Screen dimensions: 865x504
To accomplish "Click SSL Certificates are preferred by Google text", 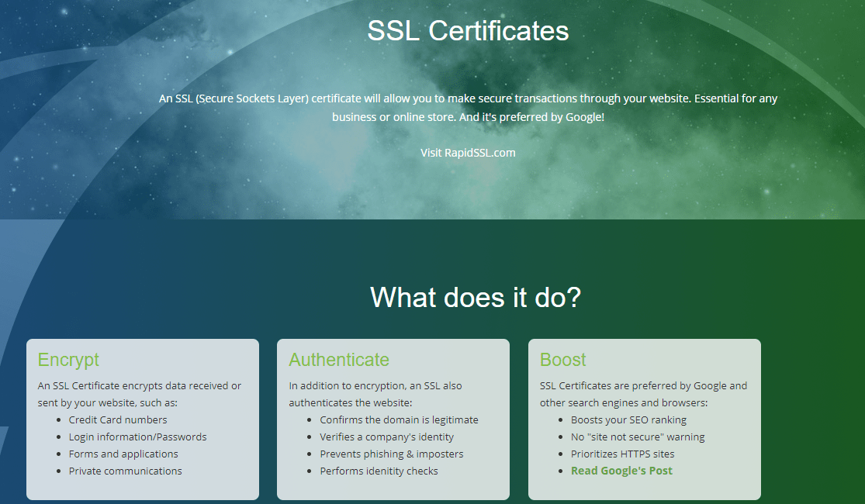I will (x=643, y=385).
